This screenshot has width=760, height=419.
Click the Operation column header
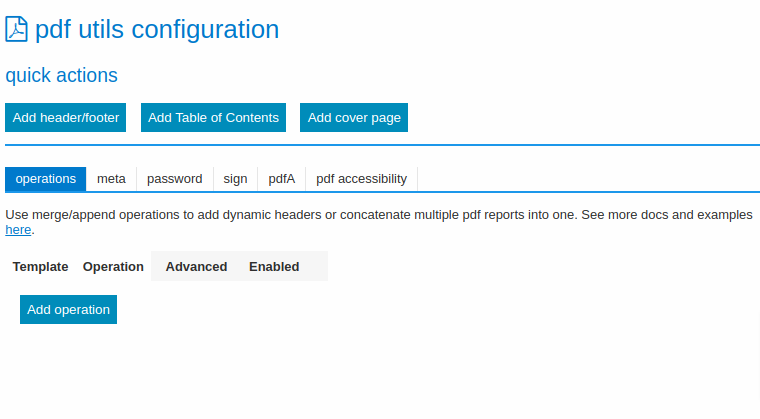click(113, 267)
